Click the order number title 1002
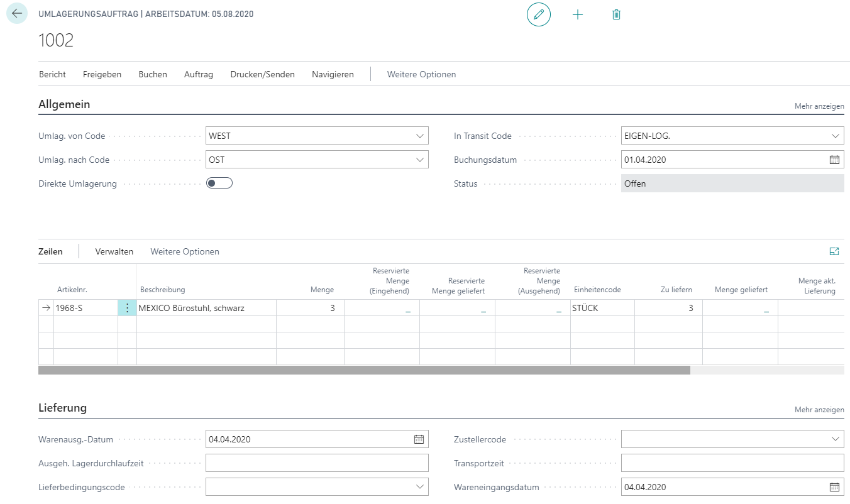The image size is (850, 504). click(x=56, y=40)
